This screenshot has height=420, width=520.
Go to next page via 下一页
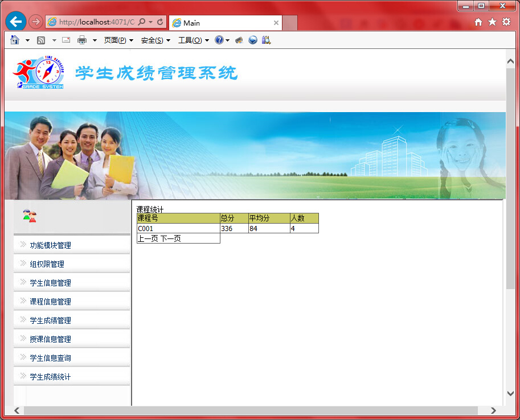tap(171, 238)
